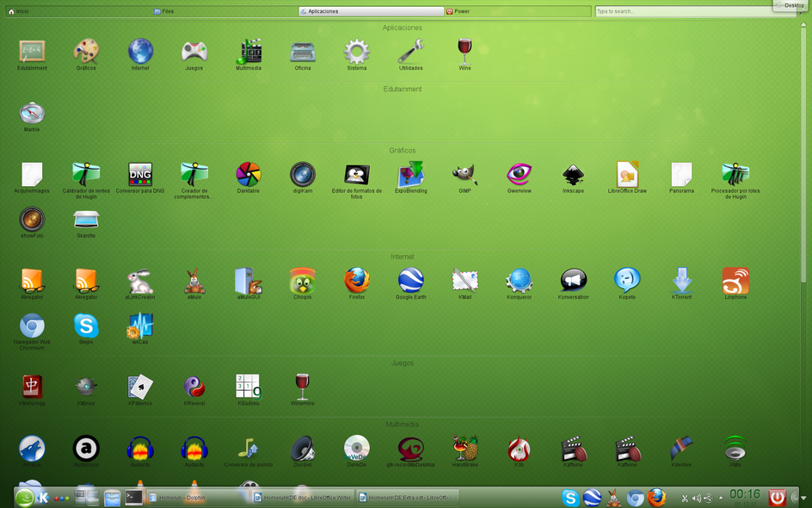Launch Linphone
This screenshot has height=508, width=812.
pos(735,283)
